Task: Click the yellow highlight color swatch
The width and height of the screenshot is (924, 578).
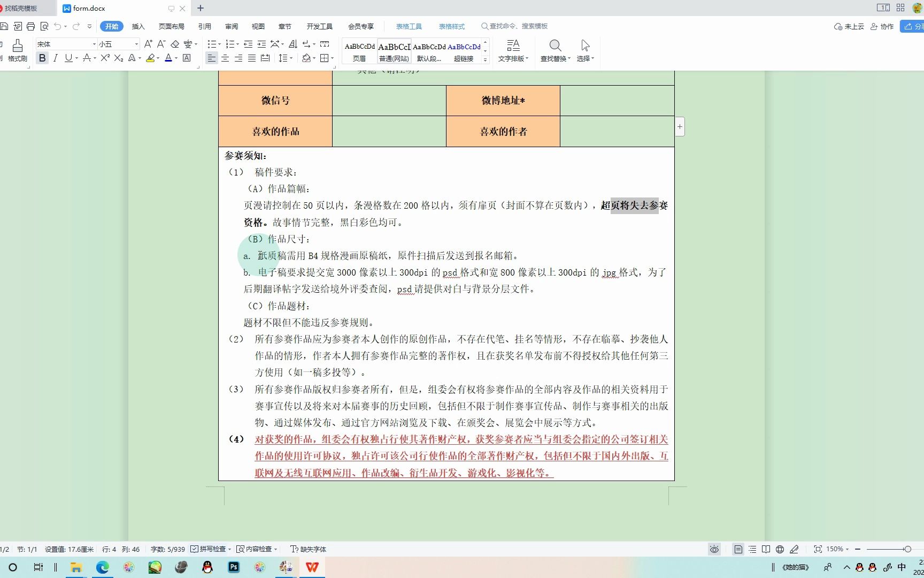Action: [x=150, y=58]
